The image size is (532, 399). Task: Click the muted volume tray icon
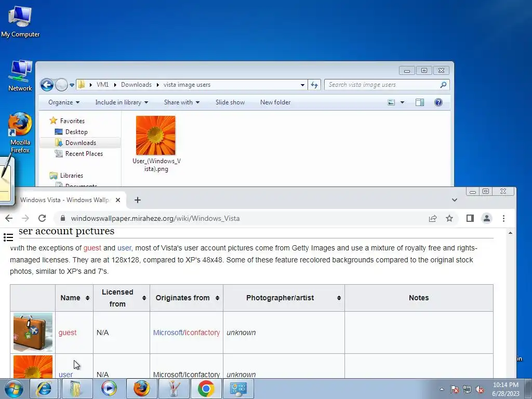[480, 390]
